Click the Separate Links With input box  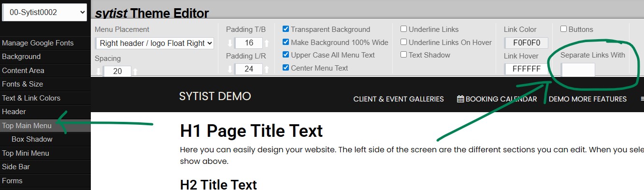(578, 70)
